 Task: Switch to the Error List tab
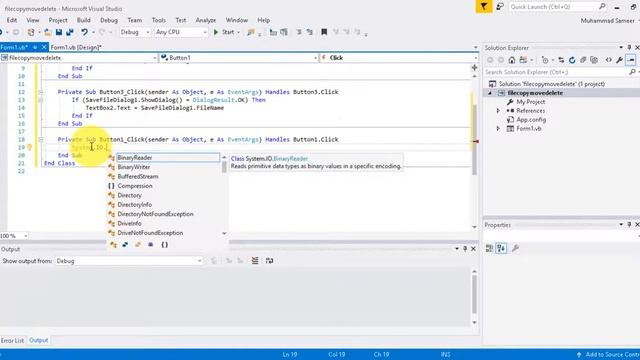[x=12, y=340]
